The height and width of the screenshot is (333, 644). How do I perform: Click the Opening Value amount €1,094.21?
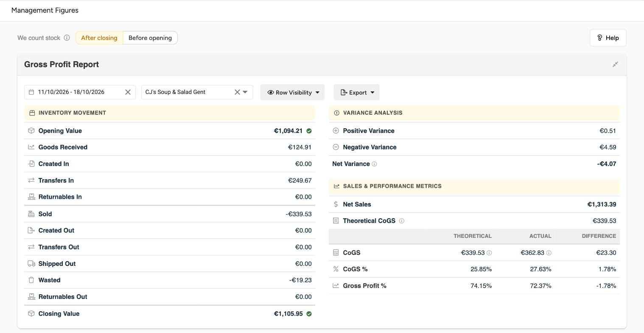point(288,131)
